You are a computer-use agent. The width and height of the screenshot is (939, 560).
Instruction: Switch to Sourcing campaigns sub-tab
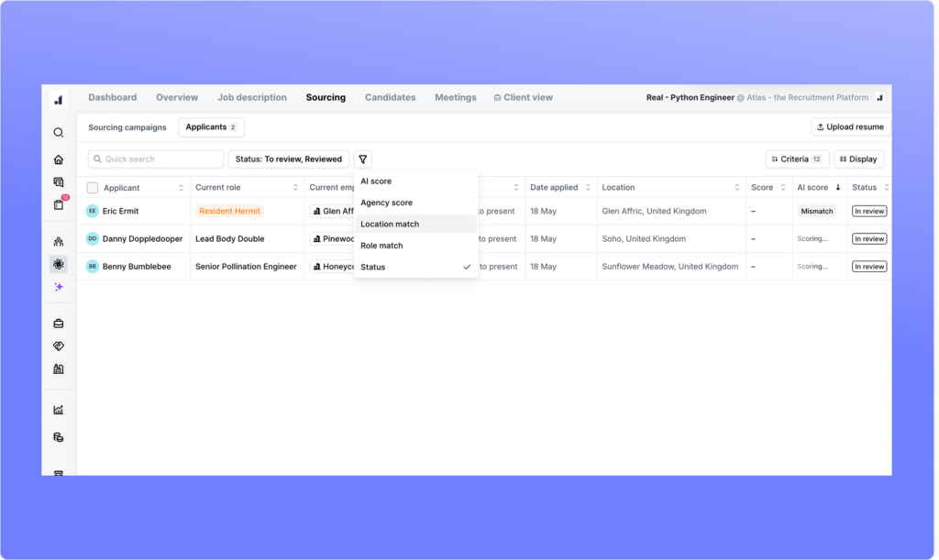127,127
